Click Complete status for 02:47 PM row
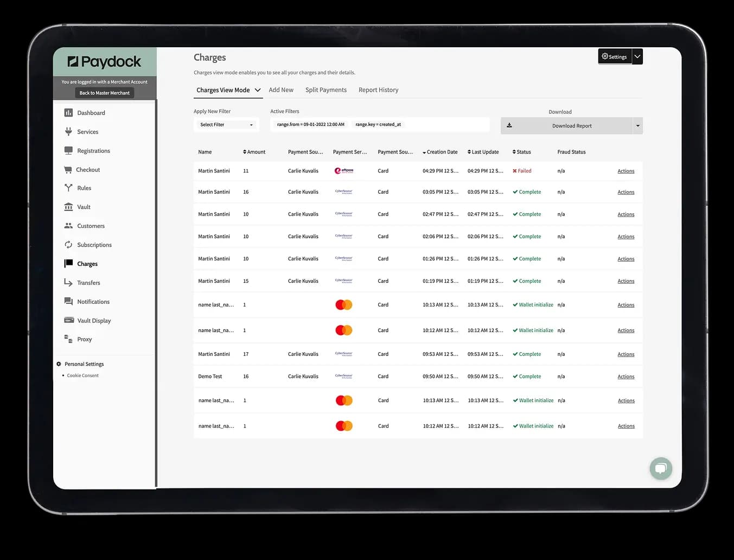Image resolution: width=734 pixels, height=560 pixels. click(x=527, y=214)
